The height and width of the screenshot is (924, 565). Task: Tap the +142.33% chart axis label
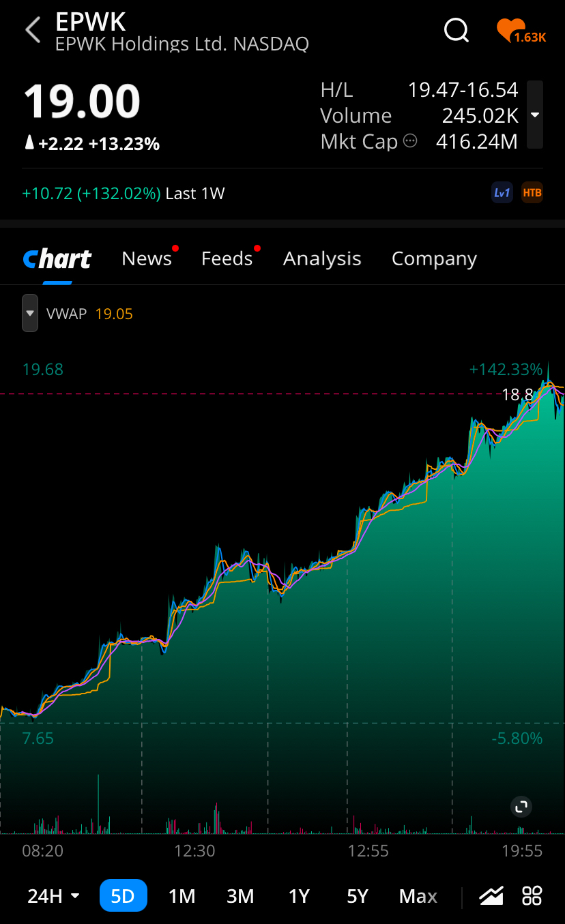coord(506,370)
